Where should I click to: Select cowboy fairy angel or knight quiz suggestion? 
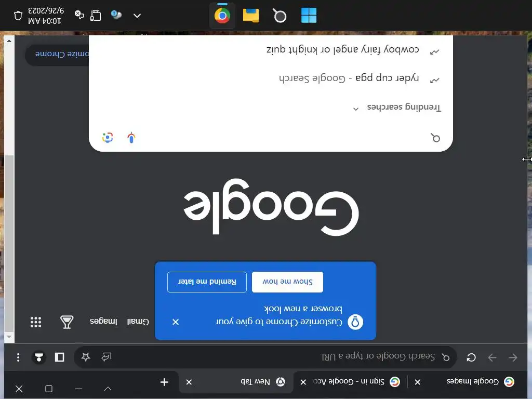271,50
